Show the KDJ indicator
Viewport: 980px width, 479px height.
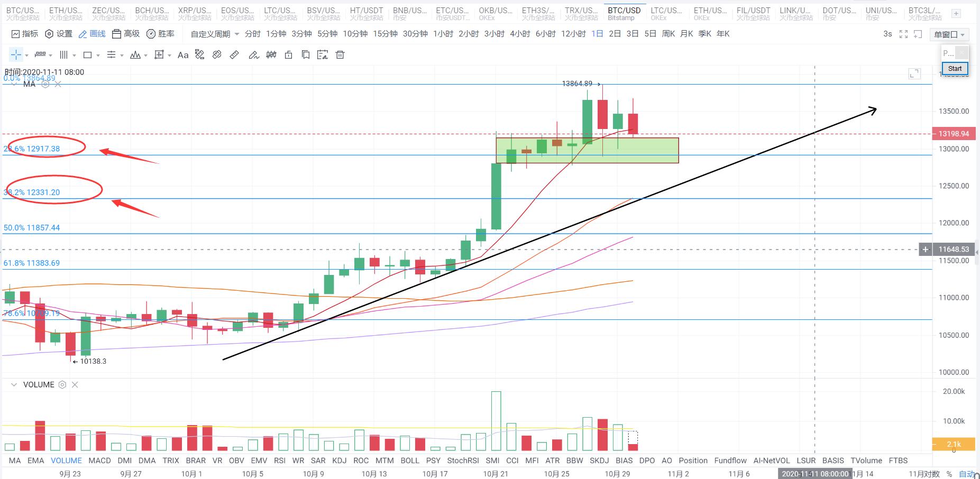[339, 460]
